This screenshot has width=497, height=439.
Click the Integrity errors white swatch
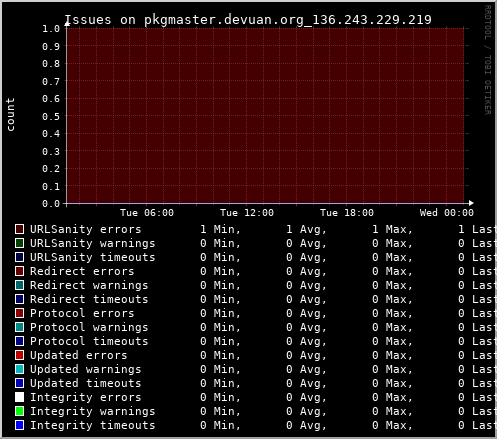19,397
